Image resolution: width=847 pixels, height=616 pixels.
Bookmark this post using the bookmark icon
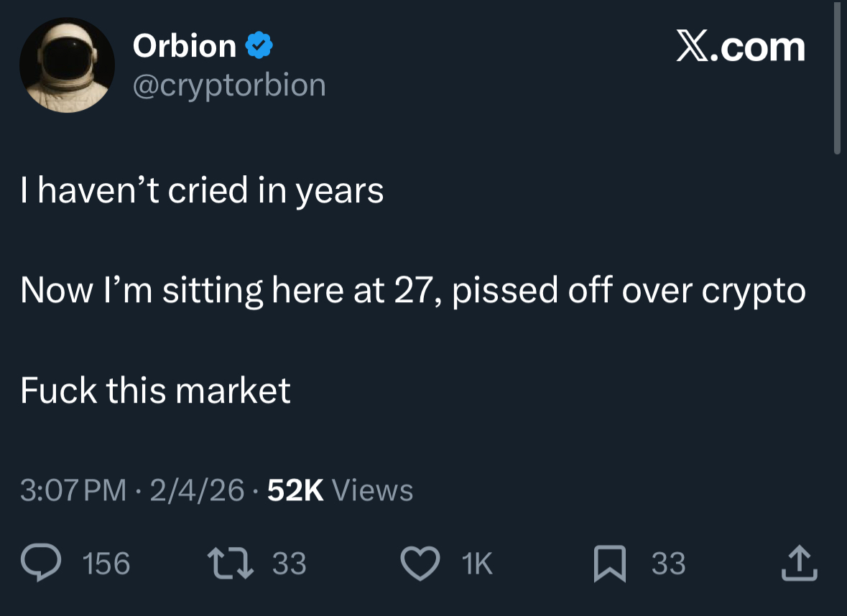pyautogui.click(x=608, y=564)
